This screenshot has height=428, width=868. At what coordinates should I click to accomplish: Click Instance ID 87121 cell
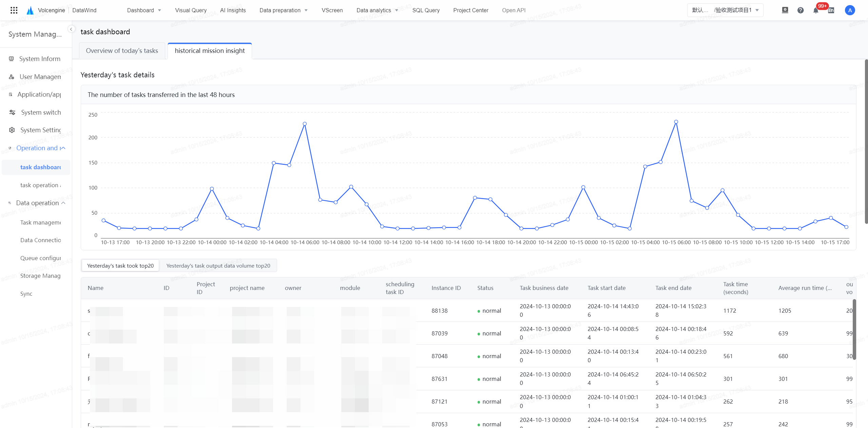440,402
